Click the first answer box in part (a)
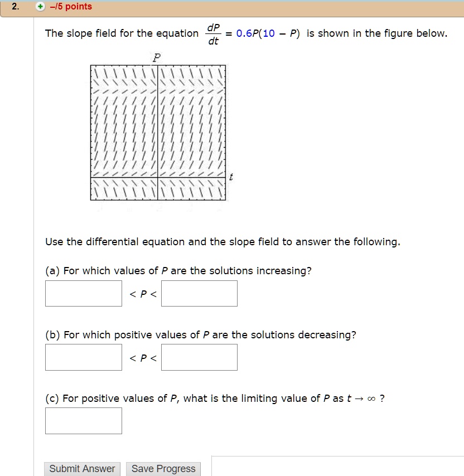The width and height of the screenshot is (464, 476). click(x=83, y=293)
